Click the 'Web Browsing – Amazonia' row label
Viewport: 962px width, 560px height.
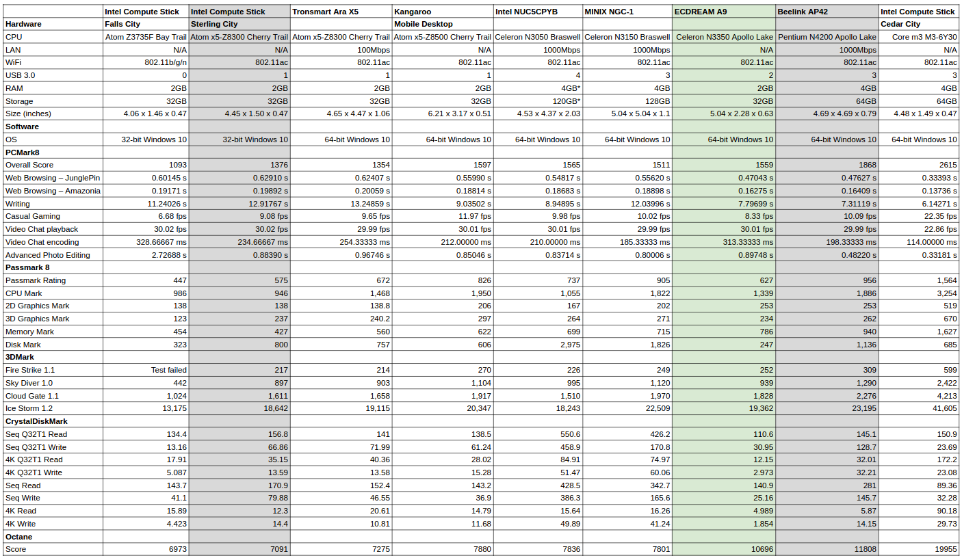(53, 191)
